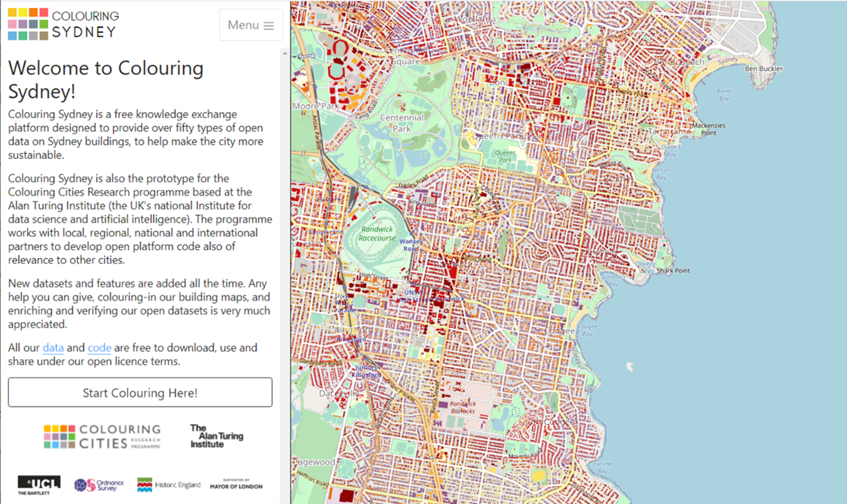
Task: Click Queens Park label on map
Action: coord(505,156)
